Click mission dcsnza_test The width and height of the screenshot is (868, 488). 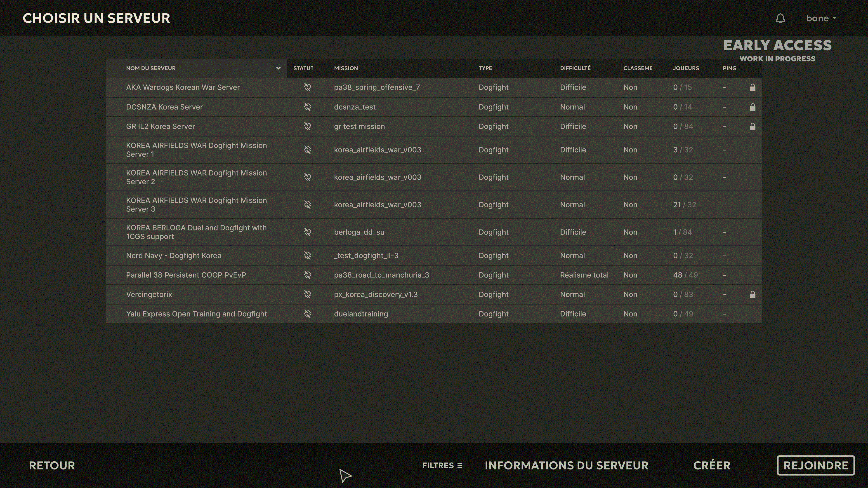tap(354, 107)
